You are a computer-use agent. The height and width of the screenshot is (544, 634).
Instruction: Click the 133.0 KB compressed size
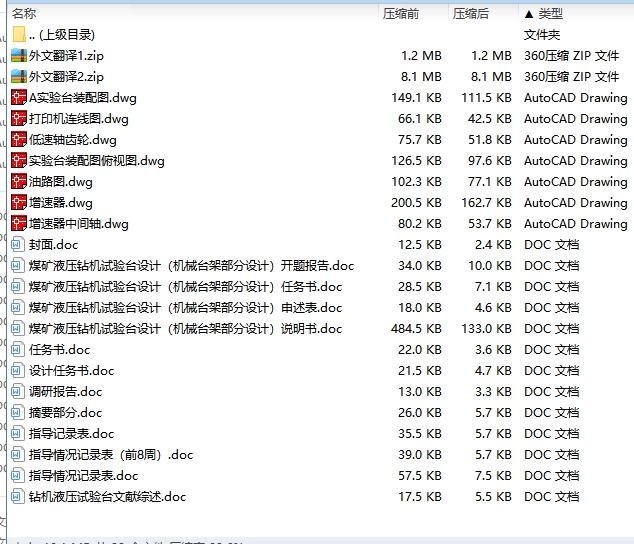point(486,329)
